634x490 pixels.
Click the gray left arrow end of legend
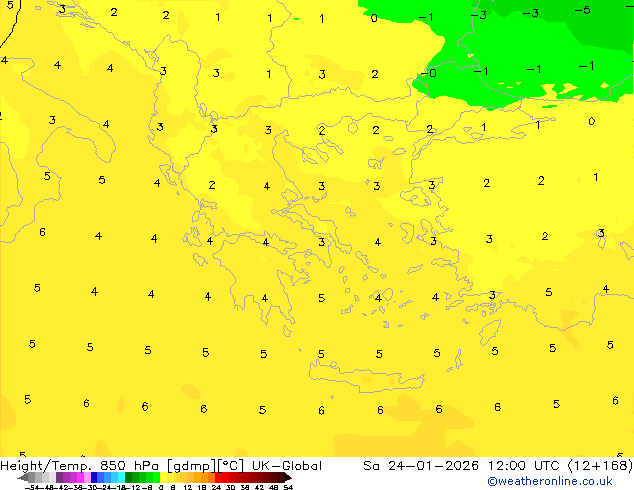[x=22, y=478]
